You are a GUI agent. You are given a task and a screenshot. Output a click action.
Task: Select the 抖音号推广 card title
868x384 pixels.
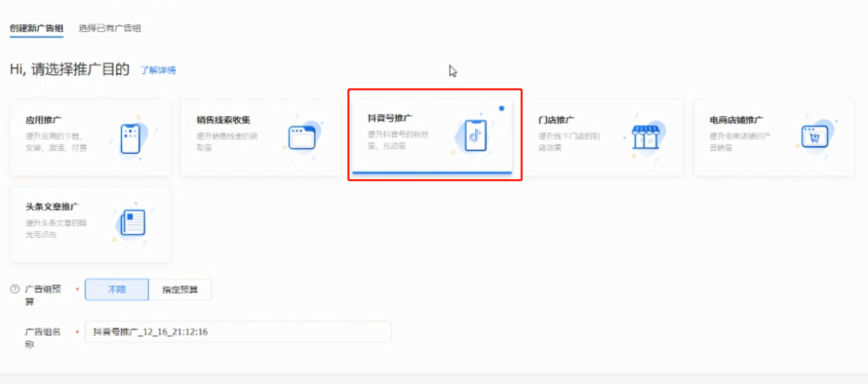coord(390,119)
